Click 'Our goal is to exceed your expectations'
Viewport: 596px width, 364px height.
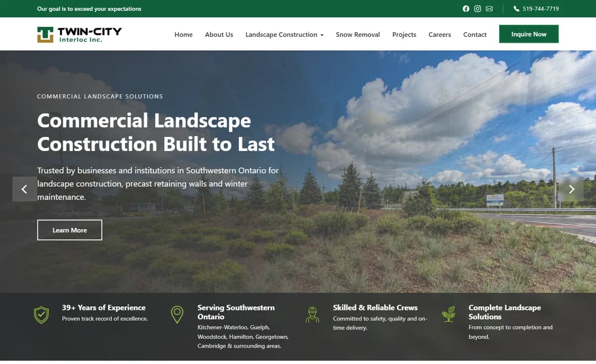[89, 8]
